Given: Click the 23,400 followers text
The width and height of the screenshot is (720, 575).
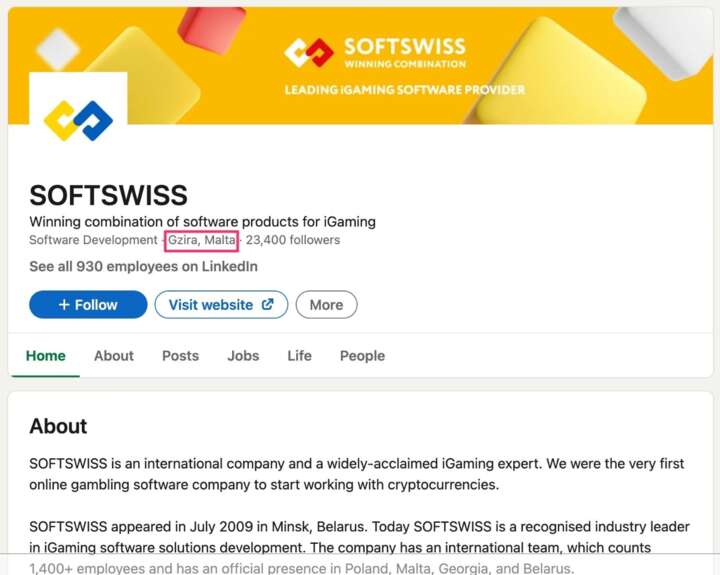Looking at the screenshot, I should pos(293,240).
